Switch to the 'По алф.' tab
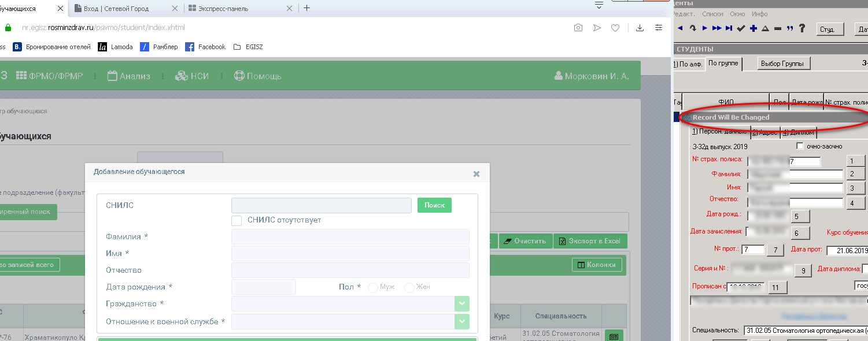This screenshot has height=341, width=868. (689, 64)
